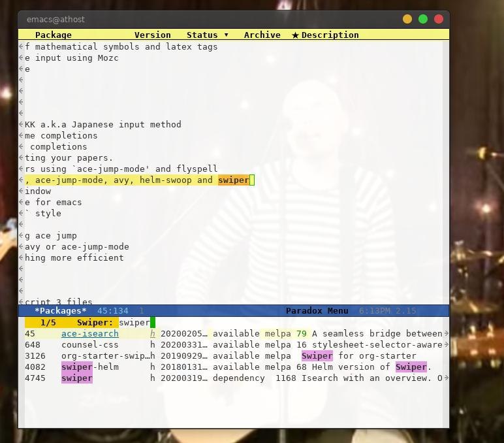Image resolution: width=504 pixels, height=443 pixels.
Task: Click the Status column header
Action: coord(202,35)
